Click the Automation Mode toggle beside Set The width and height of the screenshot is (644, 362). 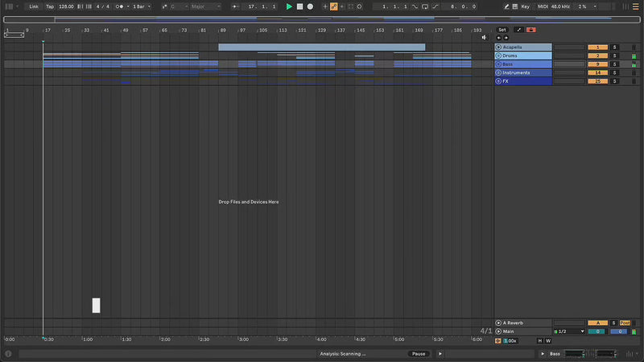tap(518, 30)
